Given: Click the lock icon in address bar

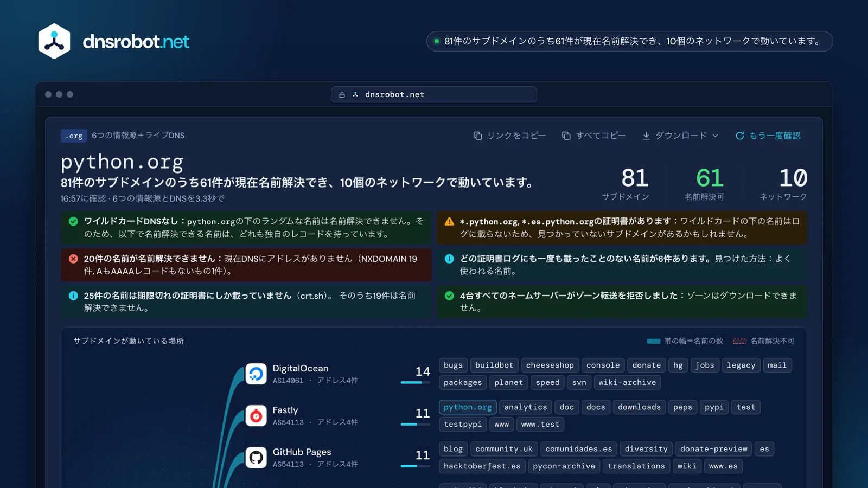Looking at the screenshot, I should click(x=342, y=94).
